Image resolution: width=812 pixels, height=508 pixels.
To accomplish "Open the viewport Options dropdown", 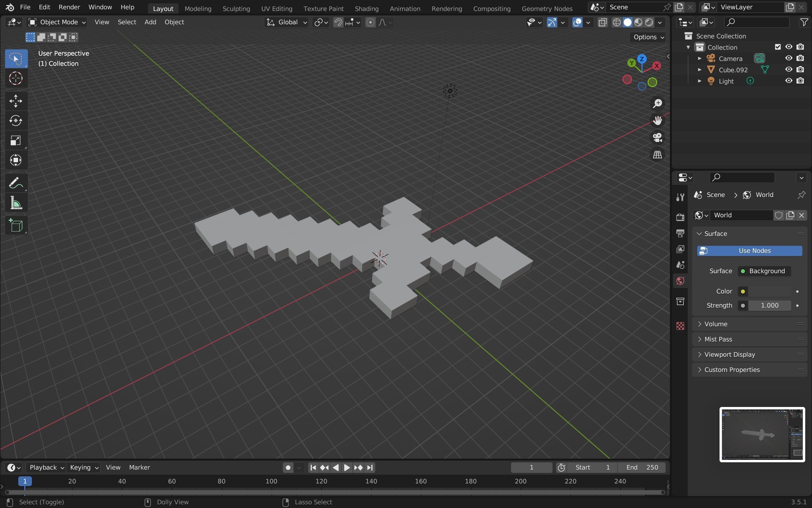I will tap(648, 37).
